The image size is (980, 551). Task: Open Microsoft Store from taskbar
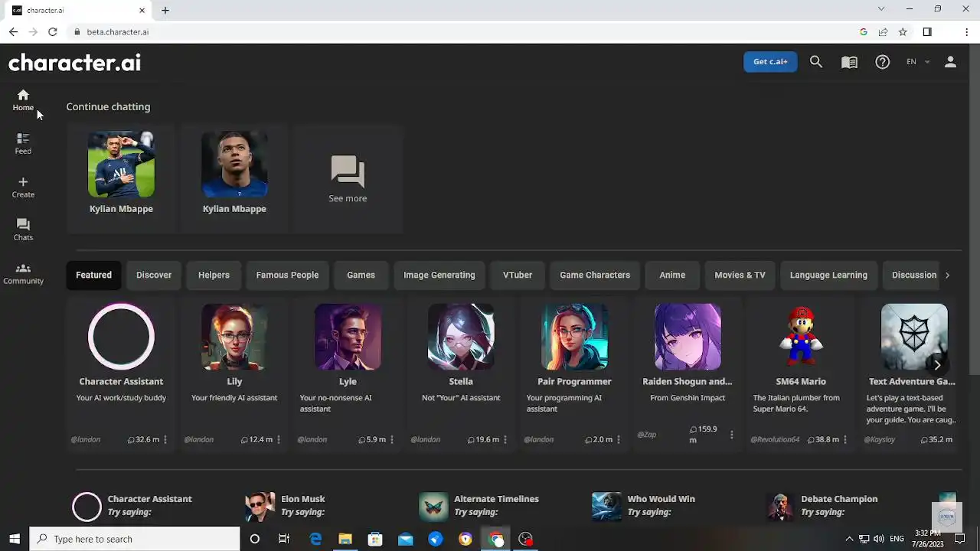[x=375, y=539]
